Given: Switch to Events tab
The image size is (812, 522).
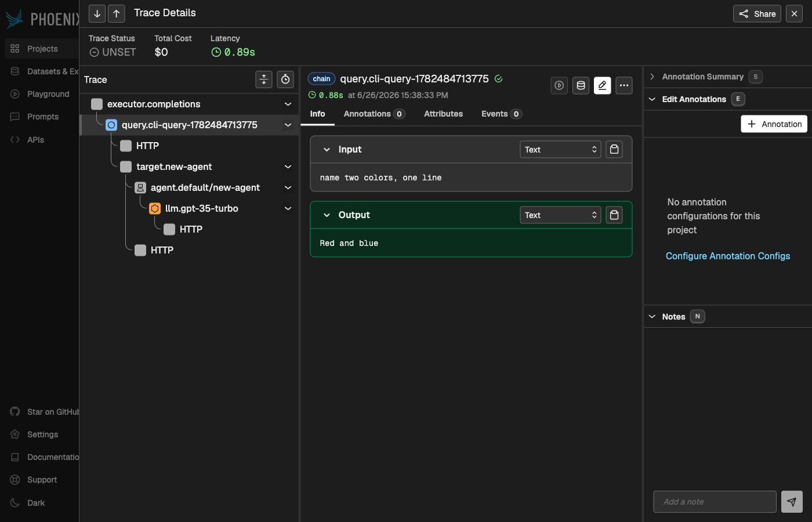Looking at the screenshot, I should click(x=502, y=114).
